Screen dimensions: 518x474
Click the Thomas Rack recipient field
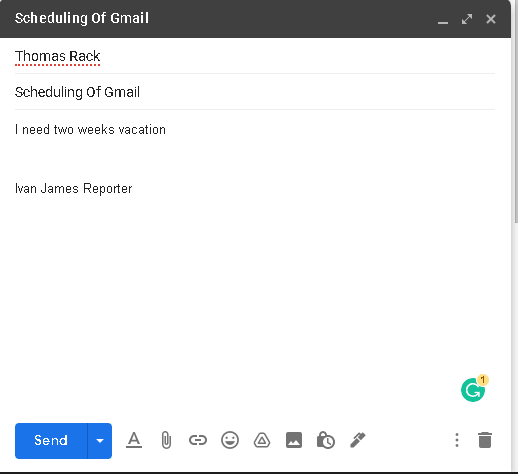coord(255,56)
